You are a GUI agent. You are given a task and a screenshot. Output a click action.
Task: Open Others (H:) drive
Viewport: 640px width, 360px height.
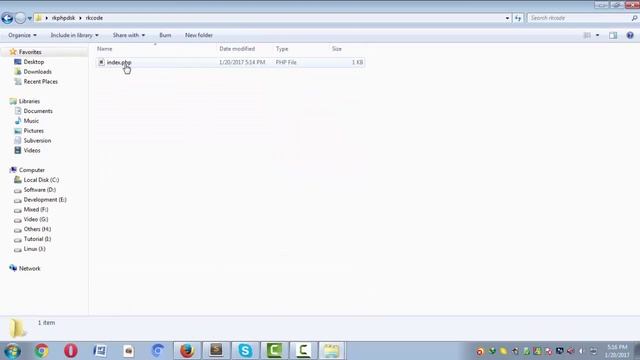tap(37, 229)
